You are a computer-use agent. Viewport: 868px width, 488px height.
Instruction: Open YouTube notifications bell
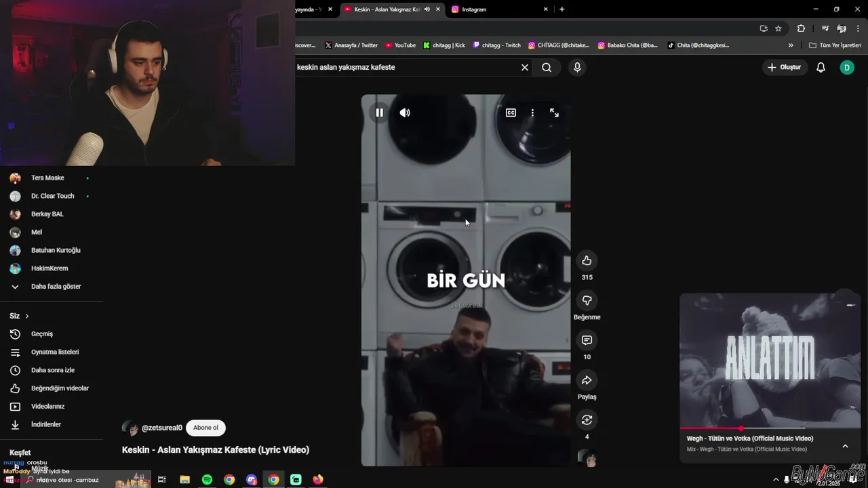click(x=821, y=67)
